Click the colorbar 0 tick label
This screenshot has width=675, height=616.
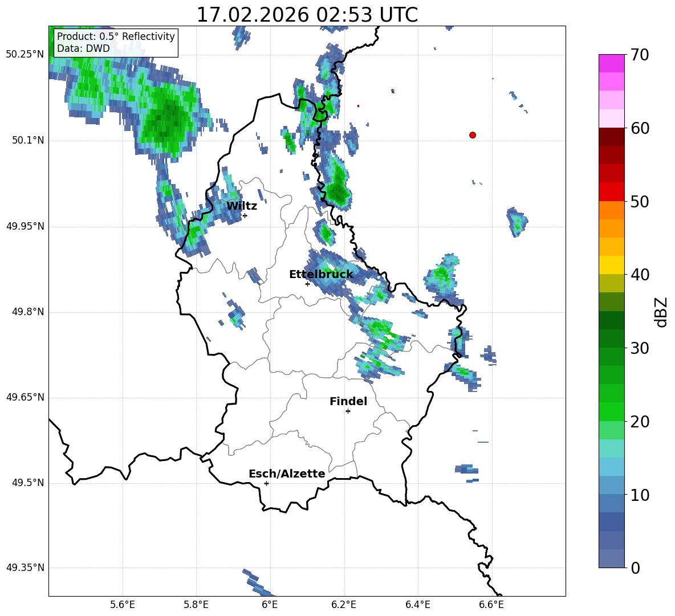coord(635,568)
